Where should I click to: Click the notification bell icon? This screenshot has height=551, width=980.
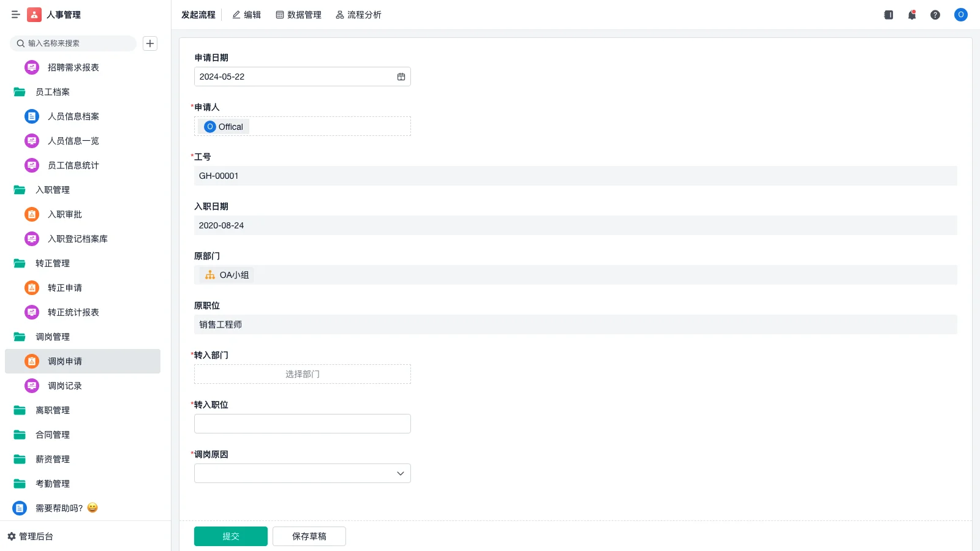911,15
